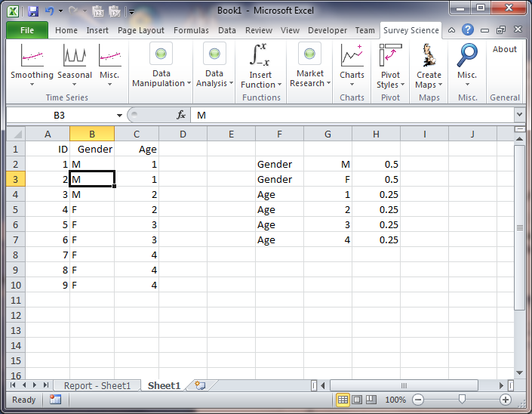Open the Market Research dropdown arrow
The width and height of the screenshot is (532, 414).
(328, 83)
